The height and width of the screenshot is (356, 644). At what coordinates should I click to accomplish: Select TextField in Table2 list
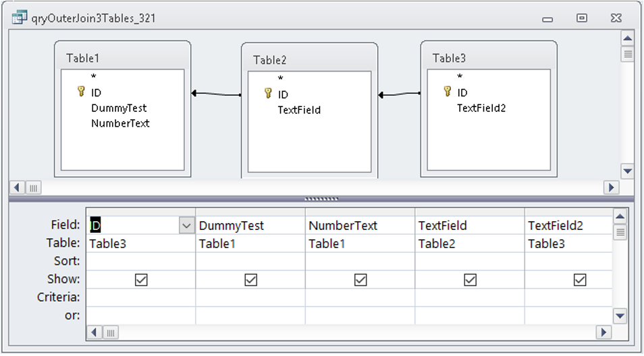coord(299,111)
